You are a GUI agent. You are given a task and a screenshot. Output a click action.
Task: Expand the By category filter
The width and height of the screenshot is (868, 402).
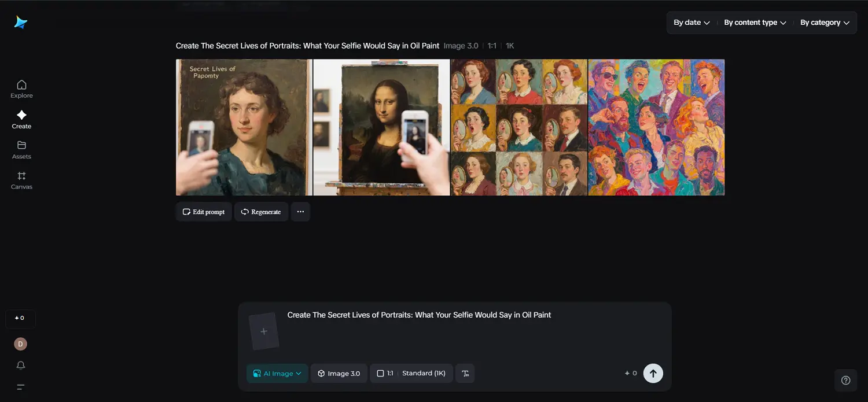pos(825,23)
